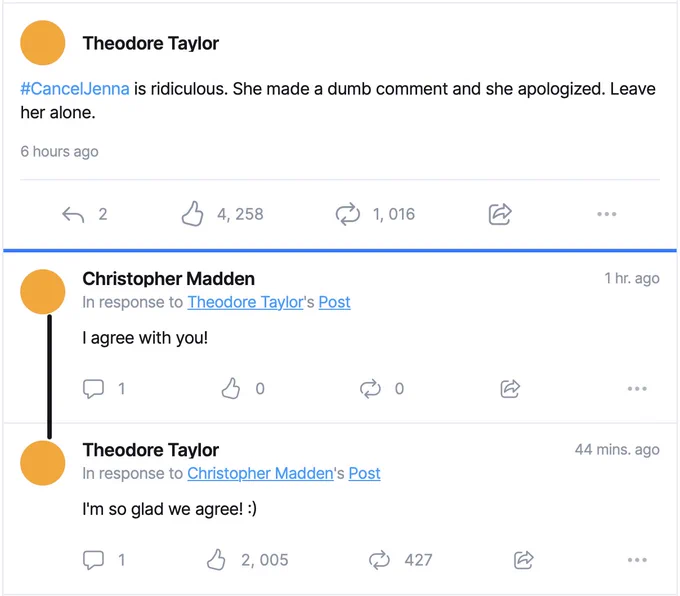This screenshot has height=596, width=680.
Task: Like the reply with 2,005 likes
Action: 216,560
